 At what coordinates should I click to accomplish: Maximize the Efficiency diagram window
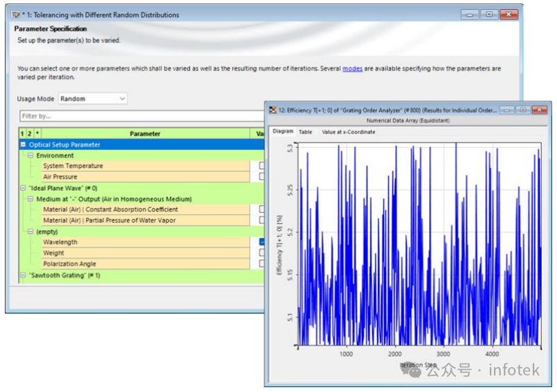click(x=523, y=110)
